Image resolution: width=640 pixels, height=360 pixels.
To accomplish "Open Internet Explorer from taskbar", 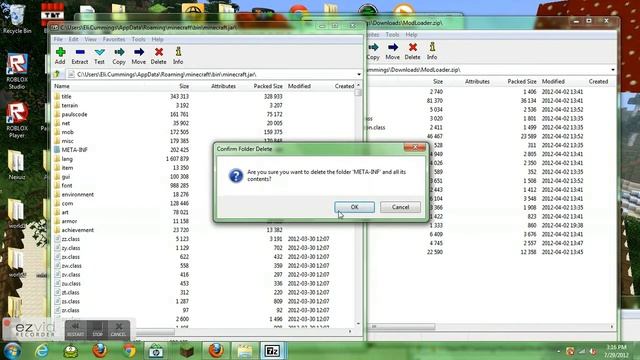I will click(42, 351).
